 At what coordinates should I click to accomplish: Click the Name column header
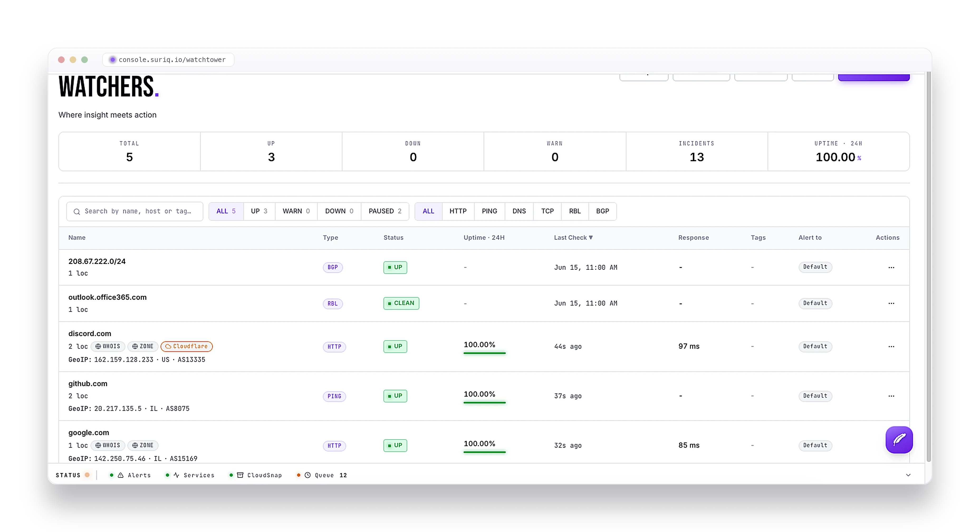pyautogui.click(x=77, y=237)
